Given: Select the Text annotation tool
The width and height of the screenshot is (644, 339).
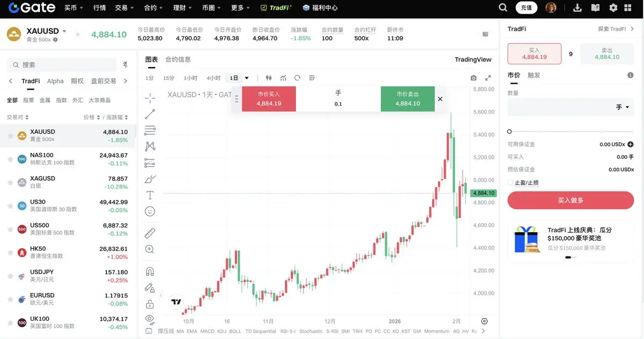Looking at the screenshot, I should click(150, 195).
